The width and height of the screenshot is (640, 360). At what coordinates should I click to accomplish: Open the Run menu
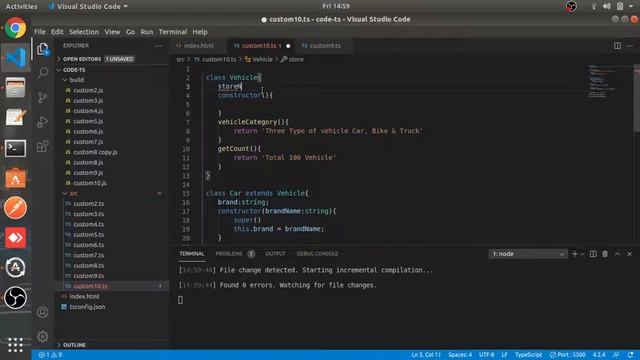147,32
